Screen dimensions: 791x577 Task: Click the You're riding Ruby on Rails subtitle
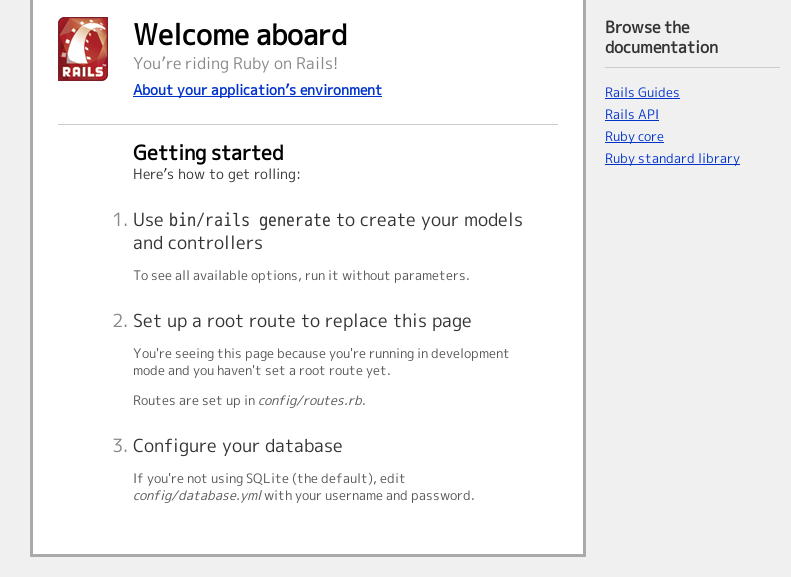pyautogui.click(x=236, y=64)
